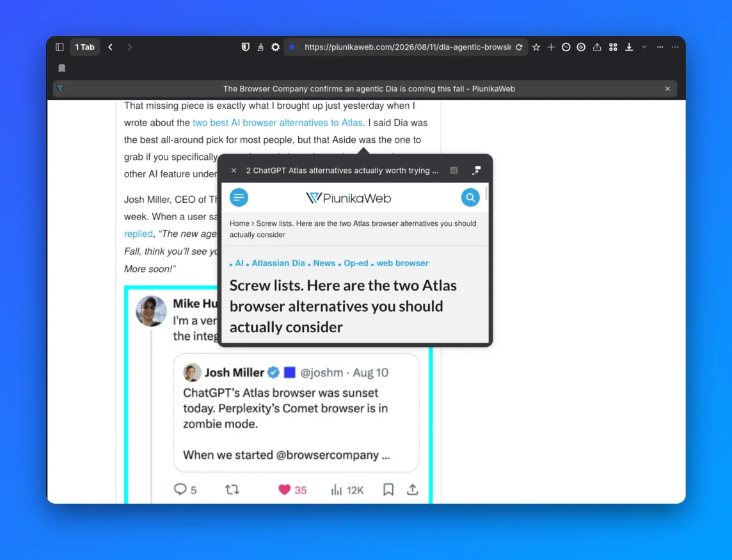732x560 pixels.
Task: Select the web browser category tag
Action: (402, 263)
